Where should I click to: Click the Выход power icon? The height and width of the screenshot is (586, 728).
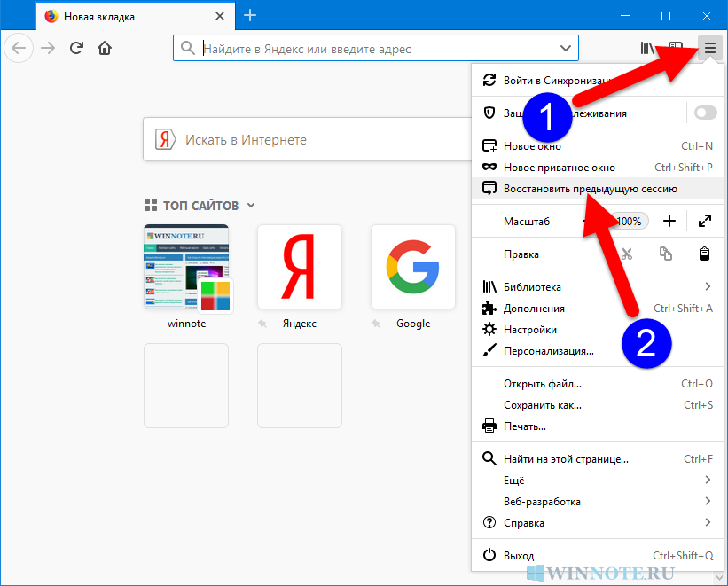pyautogui.click(x=489, y=555)
